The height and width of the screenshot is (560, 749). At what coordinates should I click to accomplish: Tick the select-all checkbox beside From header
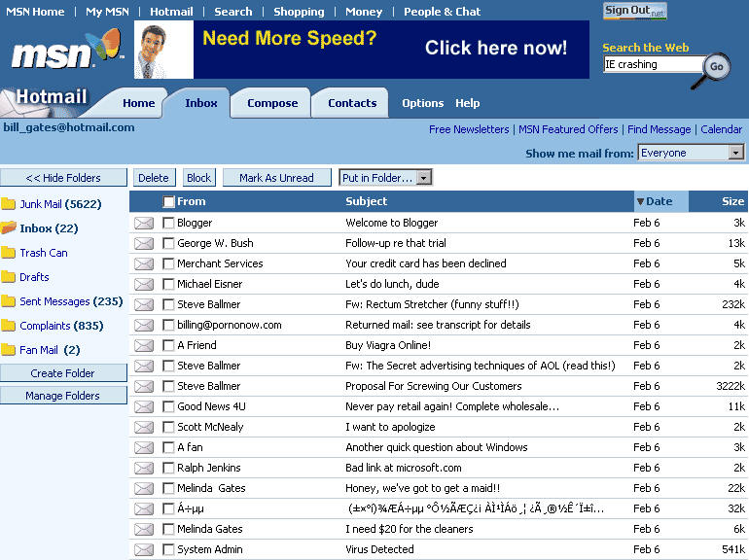click(168, 202)
